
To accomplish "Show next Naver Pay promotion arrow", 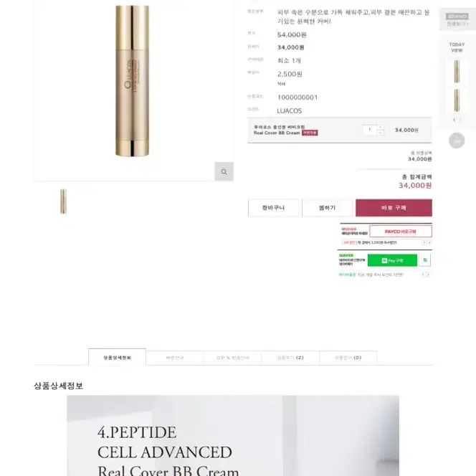I will [428, 275].
